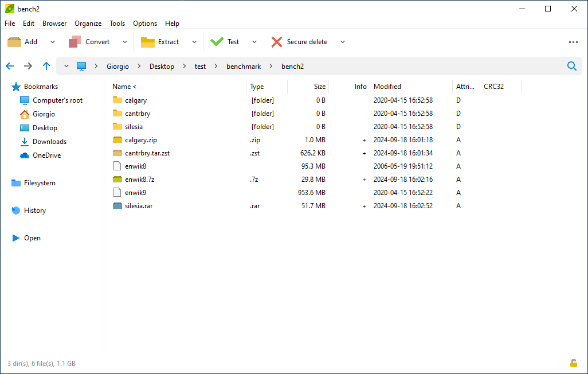Click the padlock icon in status bar

pyautogui.click(x=573, y=363)
